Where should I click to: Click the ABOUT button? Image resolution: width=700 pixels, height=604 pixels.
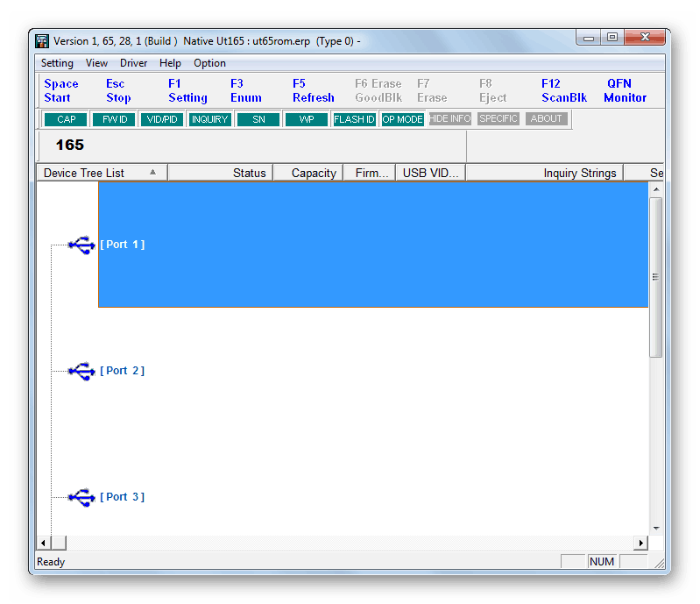coord(547,118)
